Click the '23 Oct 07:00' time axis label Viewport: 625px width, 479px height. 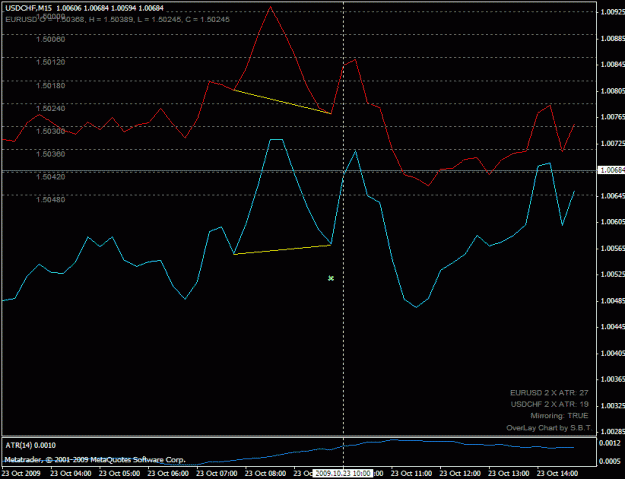click(x=217, y=473)
